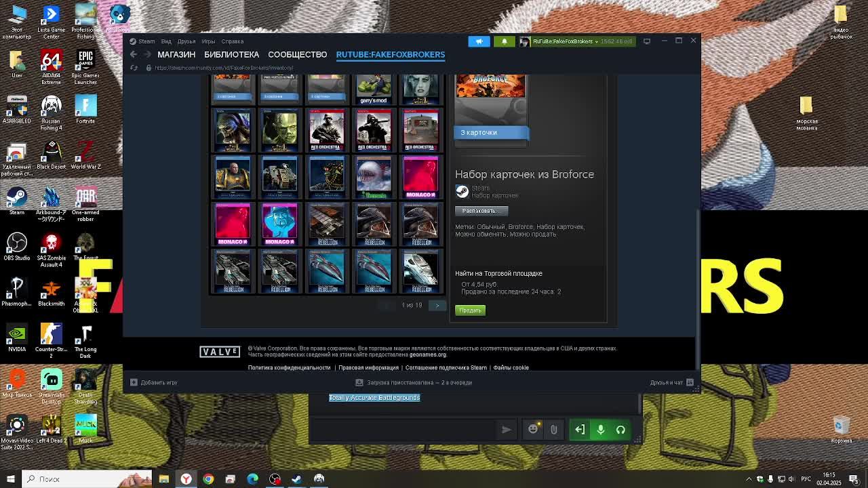Open Steam notifications bell
The height and width of the screenshot is (488, 868).
pyautogui.click(x=504, y=41)
